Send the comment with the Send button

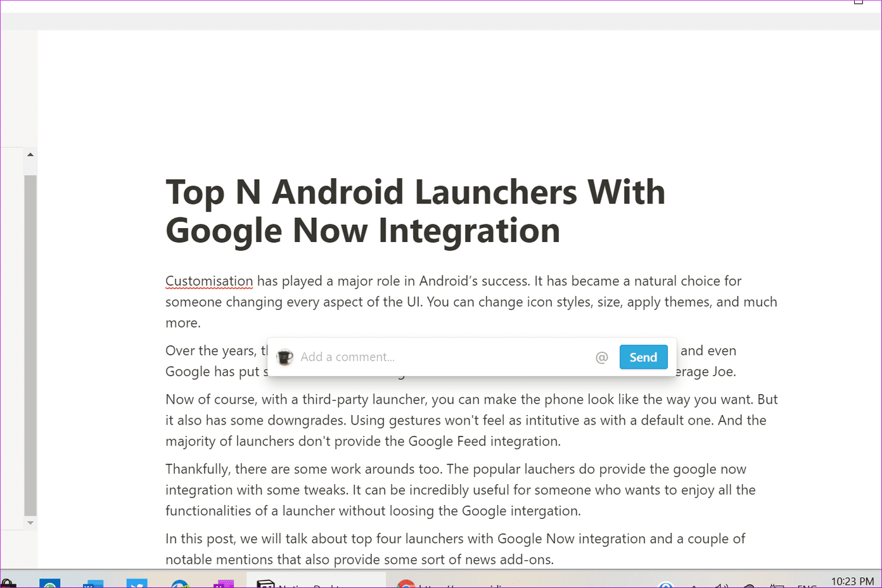click(x=643, y=357)
